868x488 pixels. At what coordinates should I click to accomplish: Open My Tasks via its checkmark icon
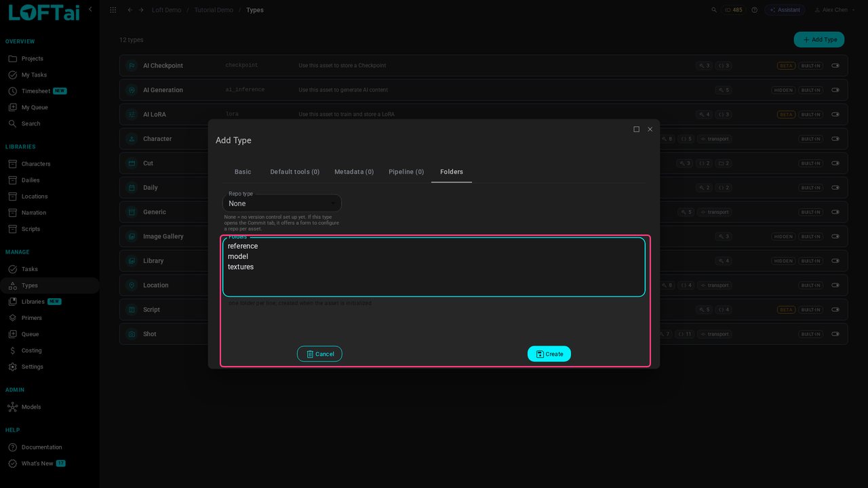click(12, 75)
